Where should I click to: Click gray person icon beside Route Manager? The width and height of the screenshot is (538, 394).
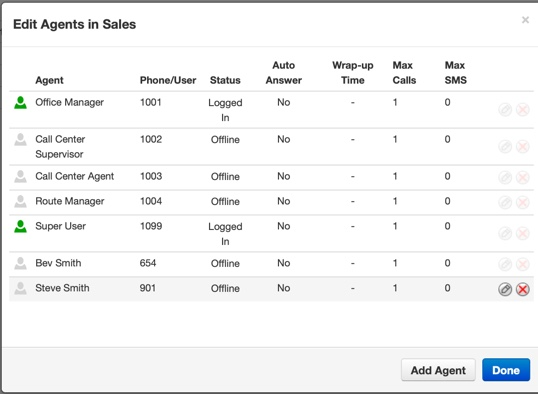click(x=20, y=201)
